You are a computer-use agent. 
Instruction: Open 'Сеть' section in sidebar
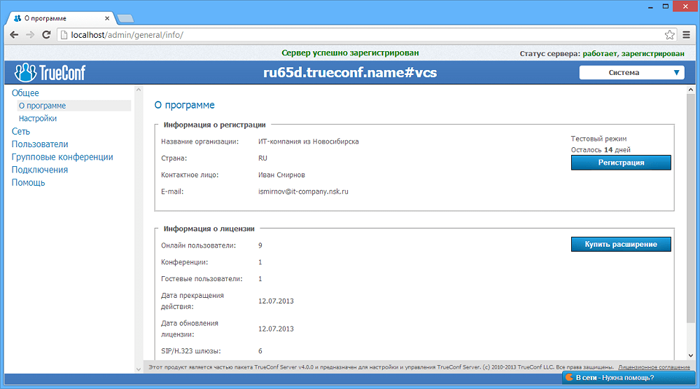pos(21,131)
